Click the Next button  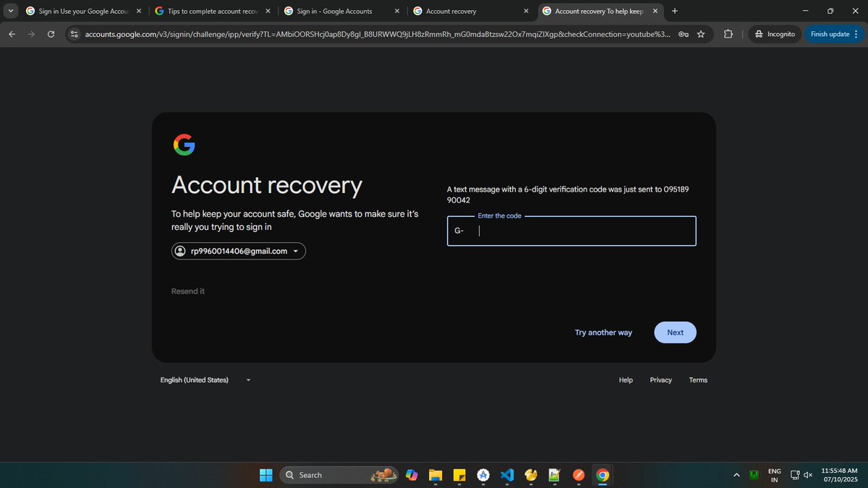tap(675, 333)
